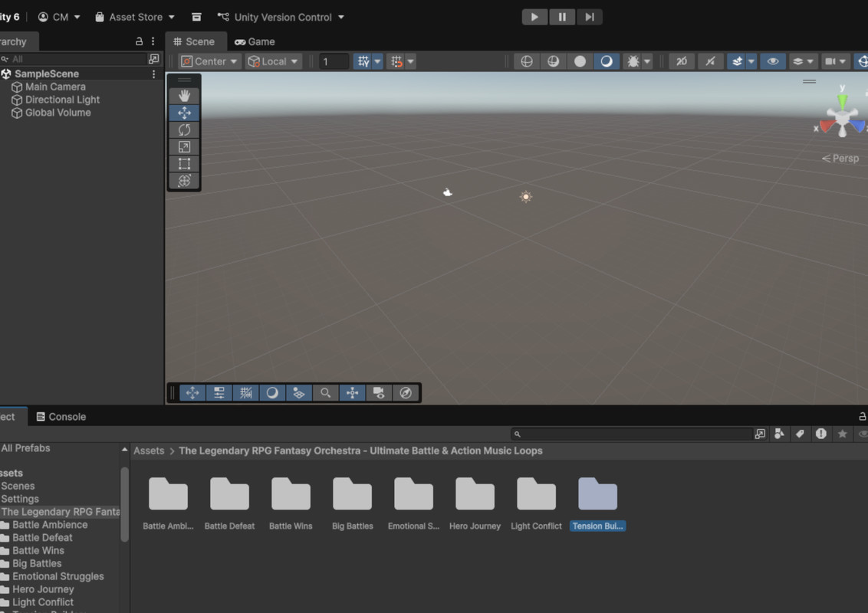868x613 pixels.
Task: Open the Hero Journey folder thumbnail
Action: pos(475,495)
